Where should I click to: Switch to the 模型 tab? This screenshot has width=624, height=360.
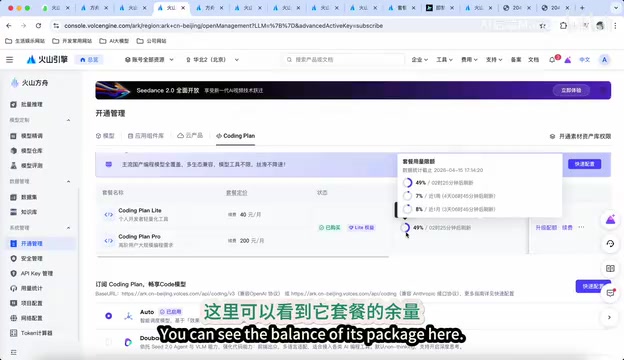(105, 136)
